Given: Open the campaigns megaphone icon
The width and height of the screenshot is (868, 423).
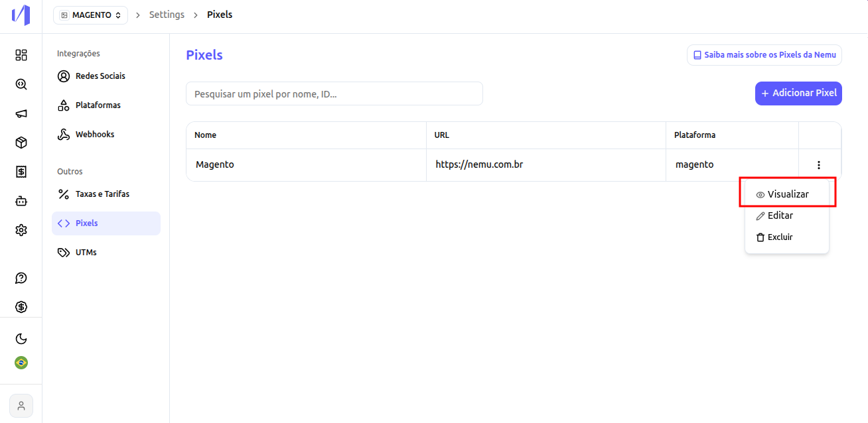Looking at the screenshot, I should (x=21, y=113).
